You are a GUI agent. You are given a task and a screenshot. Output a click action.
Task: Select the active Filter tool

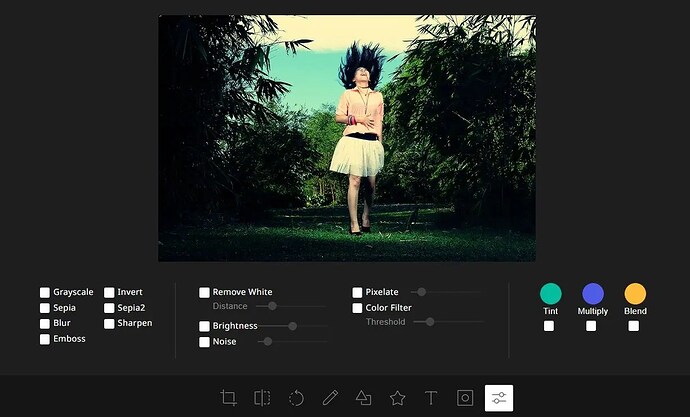click(499, 398)
